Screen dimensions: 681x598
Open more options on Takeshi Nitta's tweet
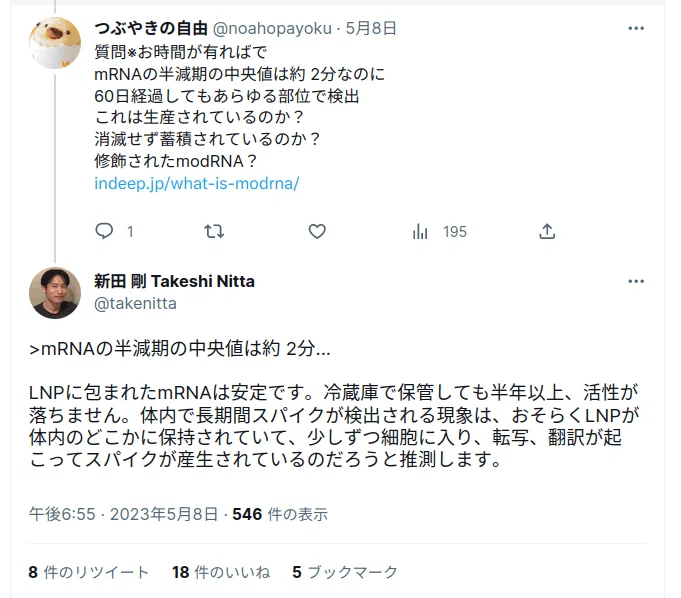636,281
